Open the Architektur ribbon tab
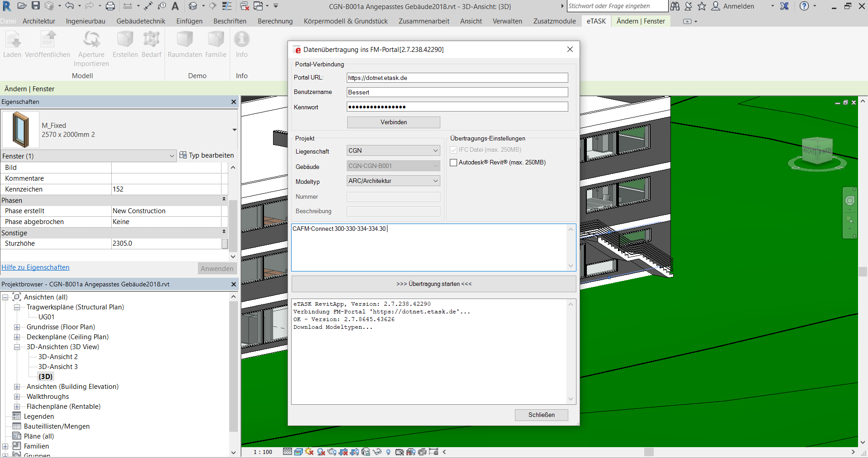 pyautogui.click(x=39, y=21)
